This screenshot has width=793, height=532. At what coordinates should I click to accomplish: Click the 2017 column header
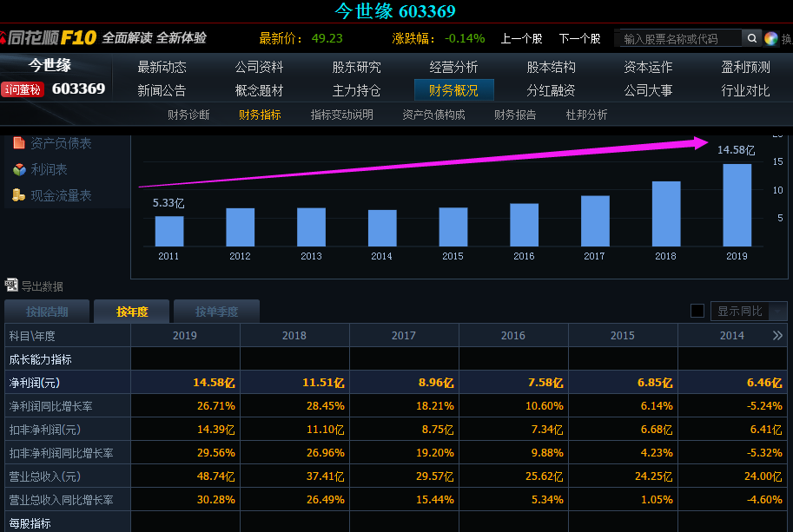(404, 336)
